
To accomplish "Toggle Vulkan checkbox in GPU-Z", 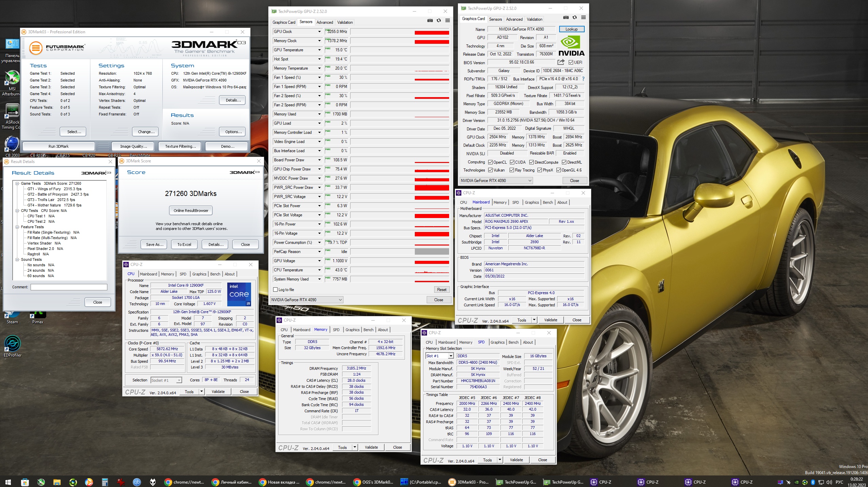I will pos(490,170).
